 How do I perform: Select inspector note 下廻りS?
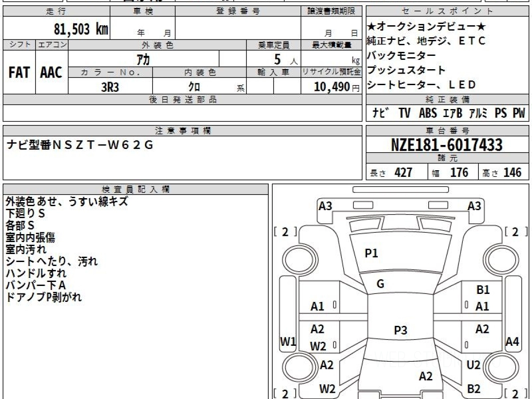pyautogui.click(x=25, y=213)
